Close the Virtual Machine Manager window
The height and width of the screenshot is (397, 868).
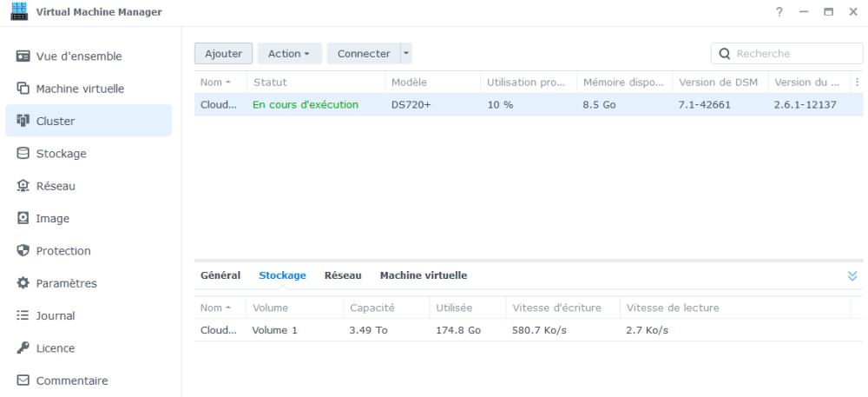coord(853,12)
